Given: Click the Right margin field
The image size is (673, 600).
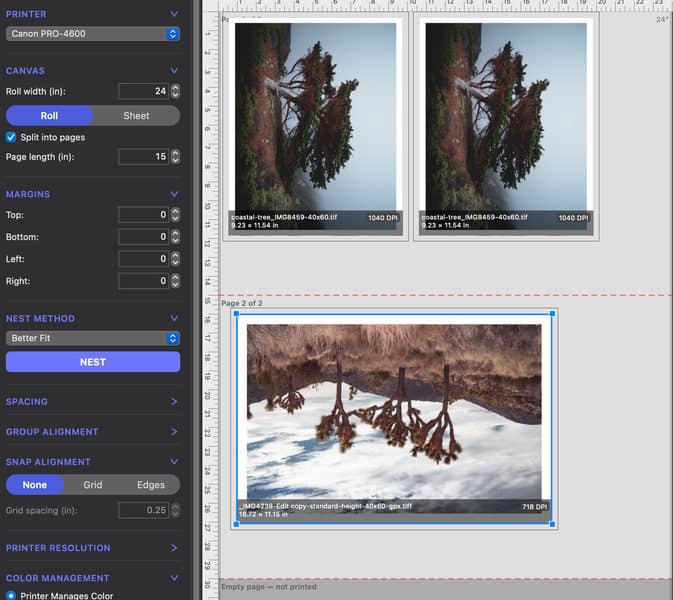Looking at the screenshot, I should pos(143,281).
